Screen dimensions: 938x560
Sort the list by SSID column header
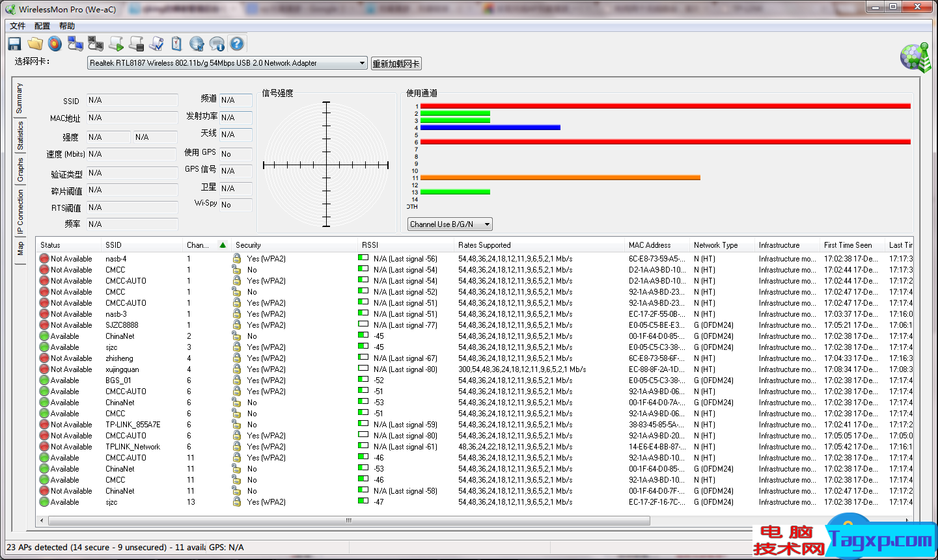click(x=143, y=245)
